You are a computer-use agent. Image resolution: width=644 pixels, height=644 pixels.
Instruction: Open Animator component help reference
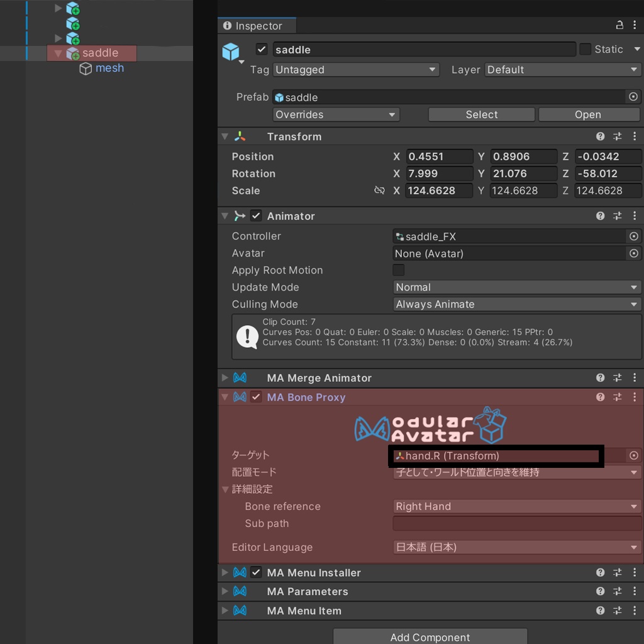[600, 216]
